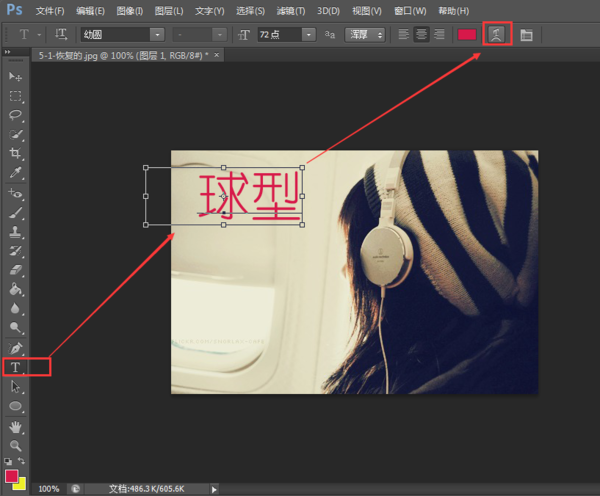Select the Horizontal Type tool
Image resolution: width=600 pixels, height=496 pixels.
click(x=15, y=367)
